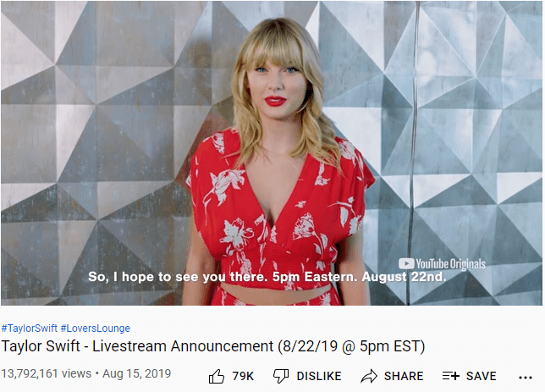Click the thumbs-up like icon

(216, 376)
